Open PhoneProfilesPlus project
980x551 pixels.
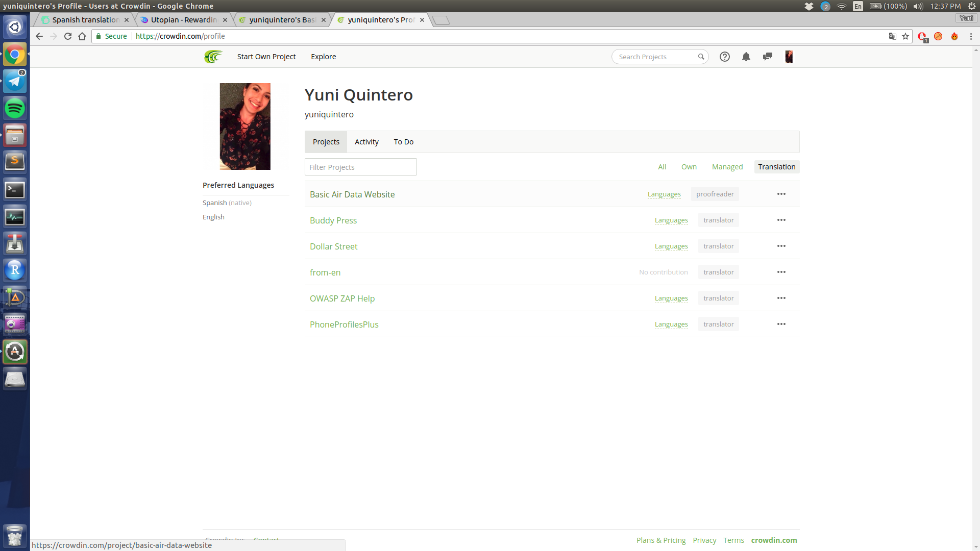(x=344, y=324)
